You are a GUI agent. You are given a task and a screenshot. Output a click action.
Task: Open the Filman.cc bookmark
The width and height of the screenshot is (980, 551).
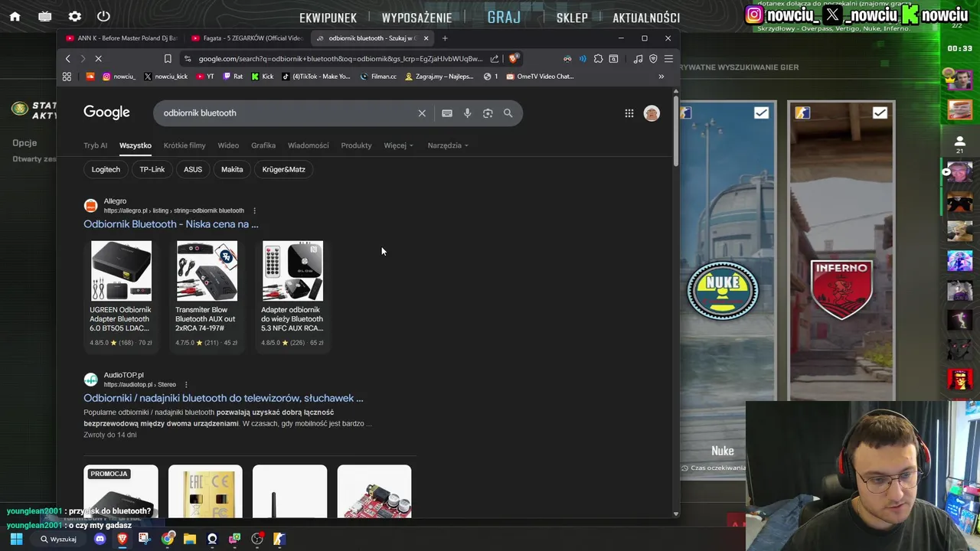coord(378,77)
